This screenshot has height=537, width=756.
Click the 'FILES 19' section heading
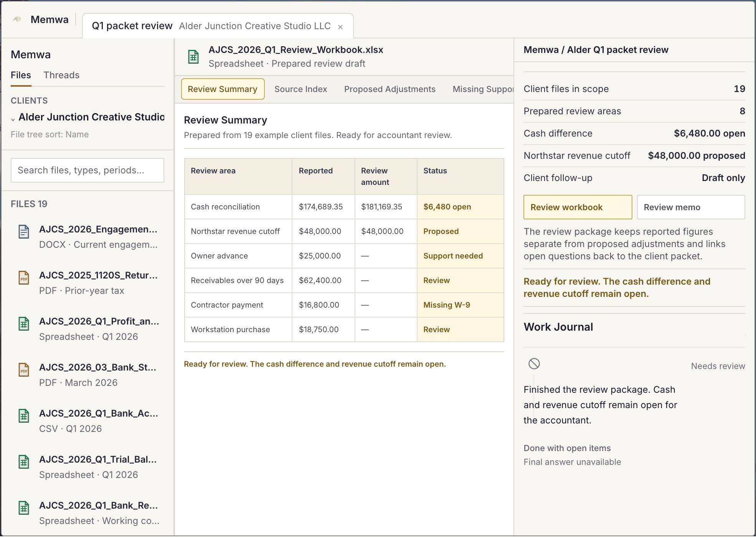pos(29,204)
